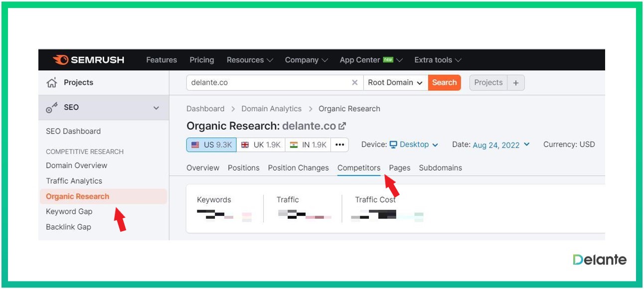Change the Desktop device dropdown
The width and height of the screenshot is (644, 289).
click(414, 144)
